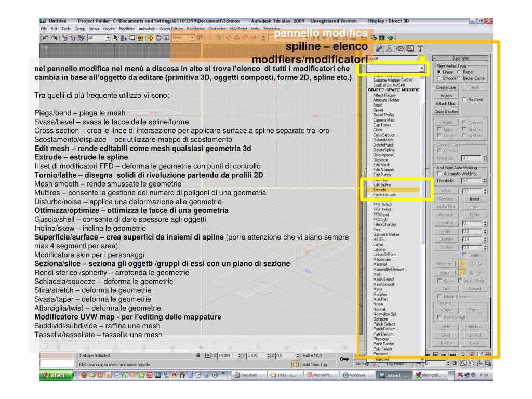Viewport: 532px width, 399px height.
Task: Open the Display panel tab icon
Action: (x=410, y=48)
